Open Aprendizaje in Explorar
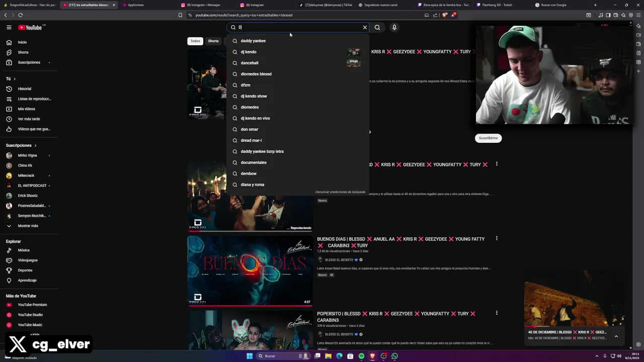 [x=29, y=281]
